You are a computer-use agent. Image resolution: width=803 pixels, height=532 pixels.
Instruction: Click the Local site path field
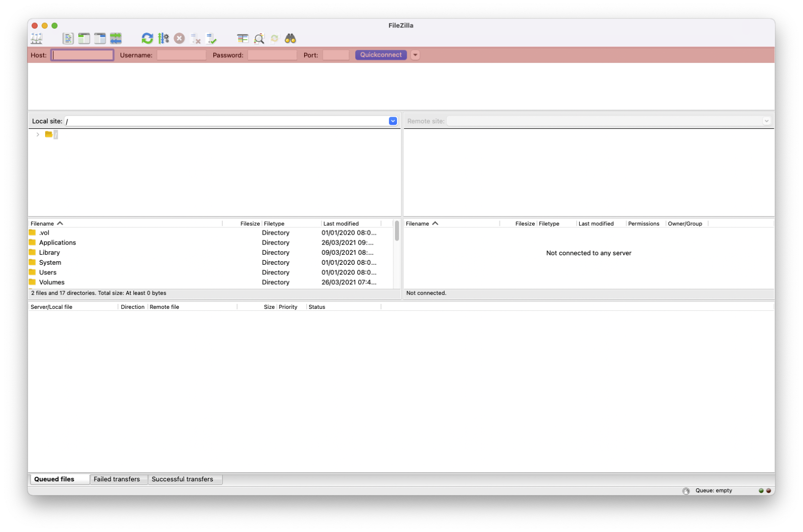227,121
